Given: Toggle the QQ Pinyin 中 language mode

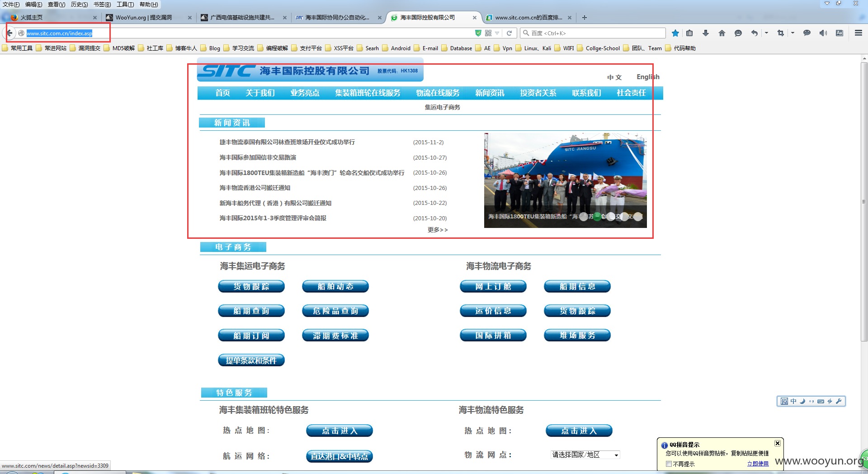Looking at the screenshot, I should 793,401.
